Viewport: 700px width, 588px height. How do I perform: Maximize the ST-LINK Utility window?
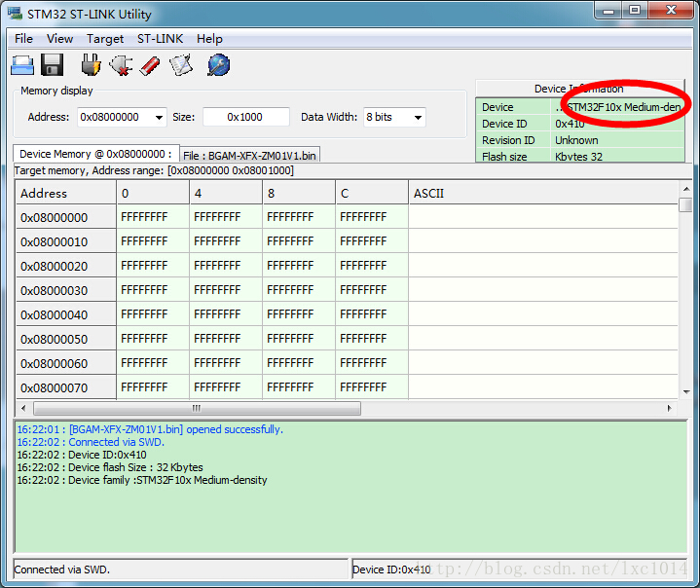pos(634,10)
